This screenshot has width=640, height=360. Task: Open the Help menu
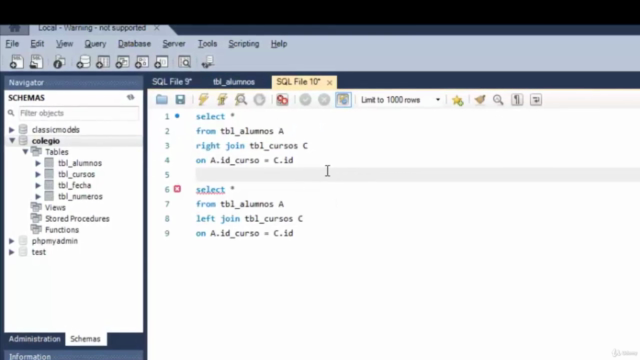279,44
